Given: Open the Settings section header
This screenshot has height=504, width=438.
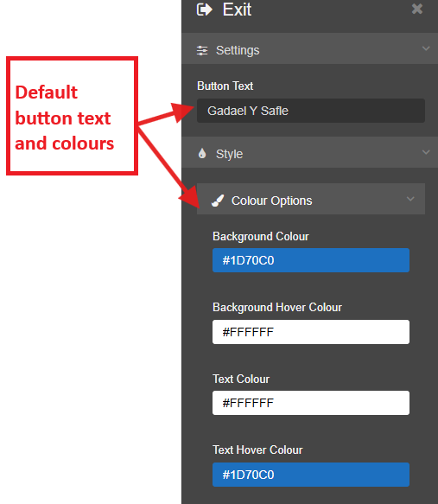Looking at the screenshot, I should coord(309,48).
